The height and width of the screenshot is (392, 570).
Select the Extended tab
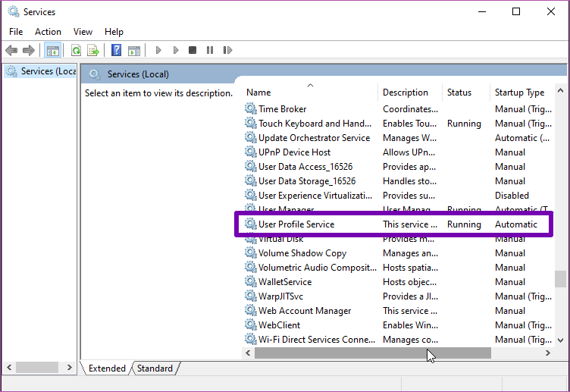pyautogui.click(x=107, y=368)
